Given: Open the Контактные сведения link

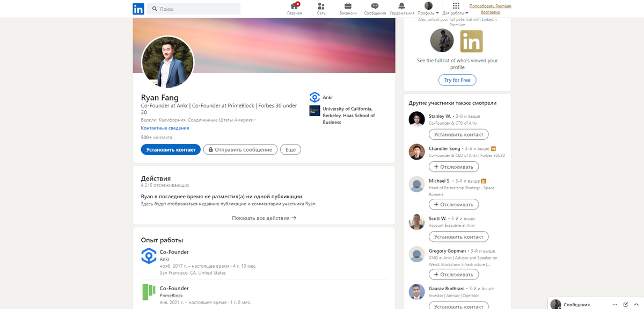Looking at the screenshot, I should point(165,128).
